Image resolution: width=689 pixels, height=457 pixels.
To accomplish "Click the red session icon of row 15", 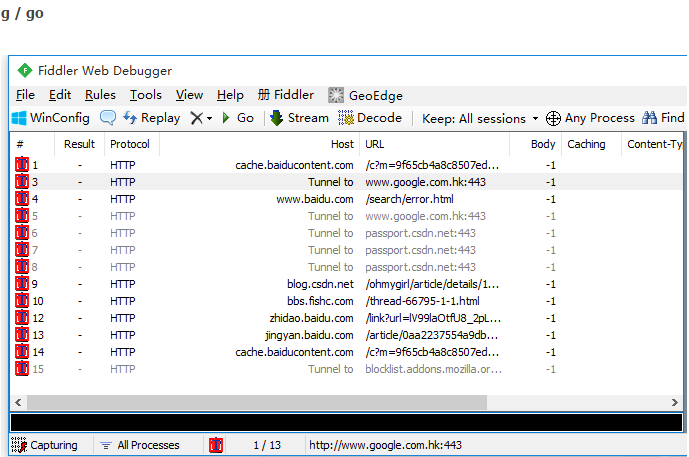I will point(22,369).
